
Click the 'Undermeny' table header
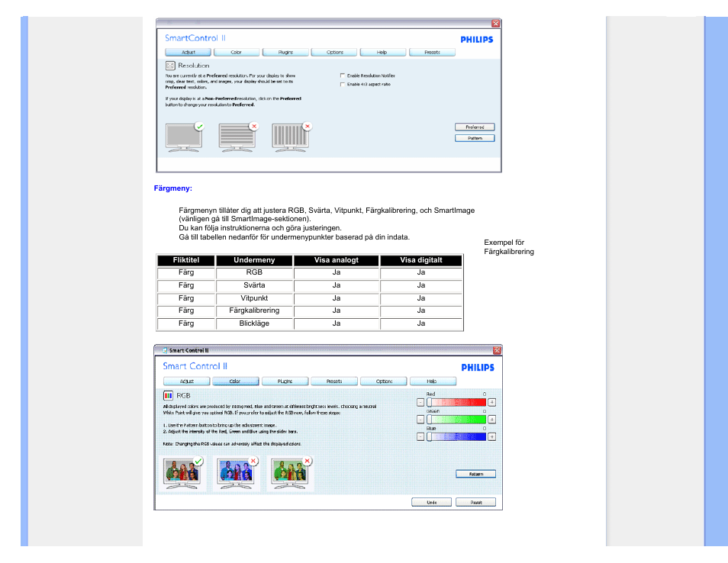click(254, 260)
